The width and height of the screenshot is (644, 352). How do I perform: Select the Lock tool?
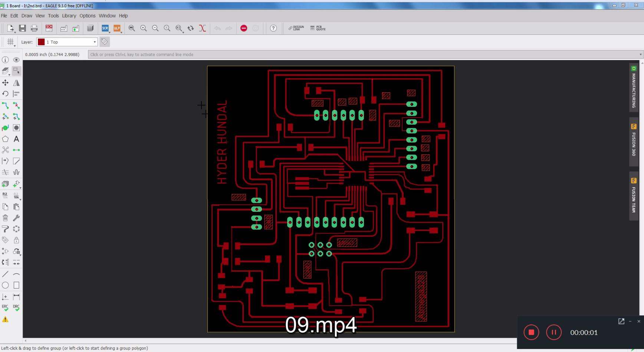(x=16, y=240)
